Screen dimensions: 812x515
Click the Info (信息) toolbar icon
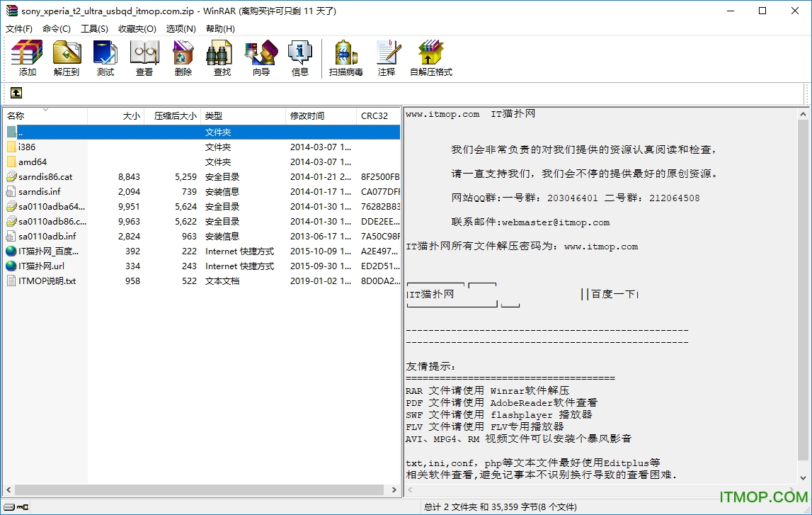click(x=300, y=57)
